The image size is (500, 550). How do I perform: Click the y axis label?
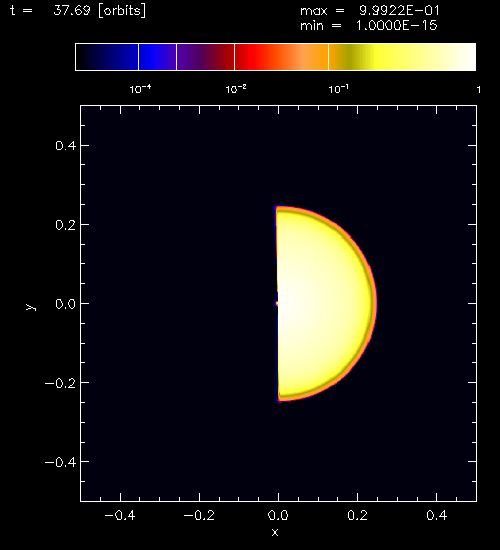(x=31, y=307)
